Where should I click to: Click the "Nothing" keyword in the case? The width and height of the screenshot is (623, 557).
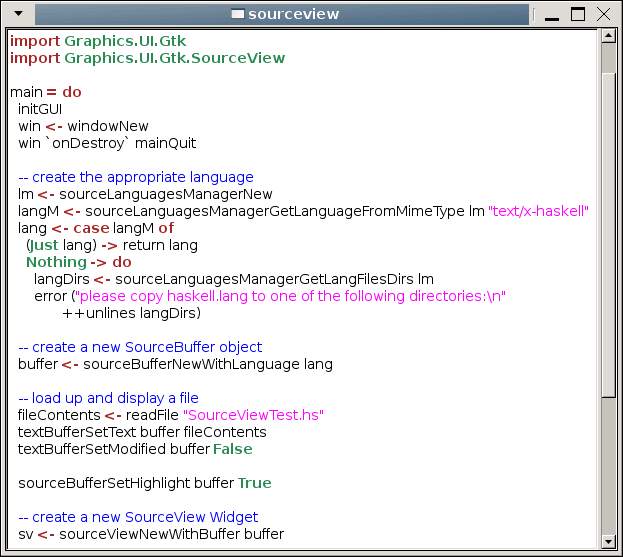[x=56, y=262]
